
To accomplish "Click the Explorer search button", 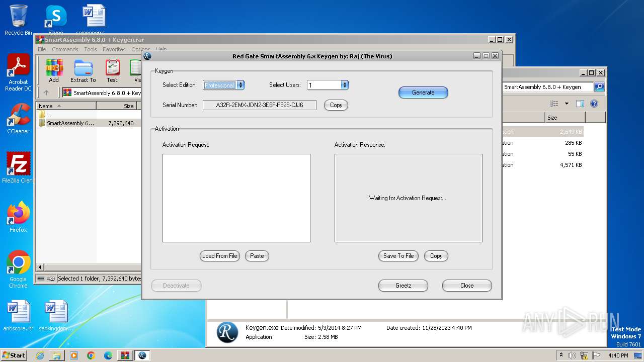I will click(599, 87).
